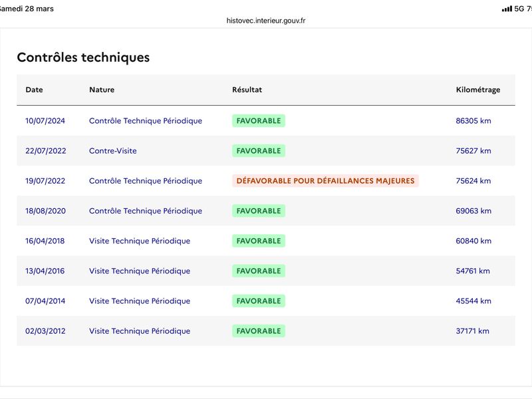Screen dimensions: 532x399
Task: Click the FAVORABLE badge for 02/03/2012
Action: (x=259, y=331)
